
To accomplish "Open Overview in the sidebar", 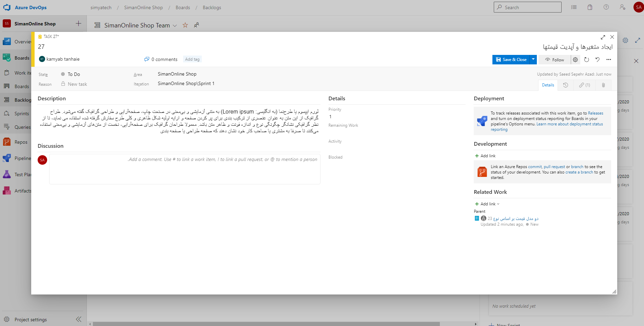I will 16,42.
